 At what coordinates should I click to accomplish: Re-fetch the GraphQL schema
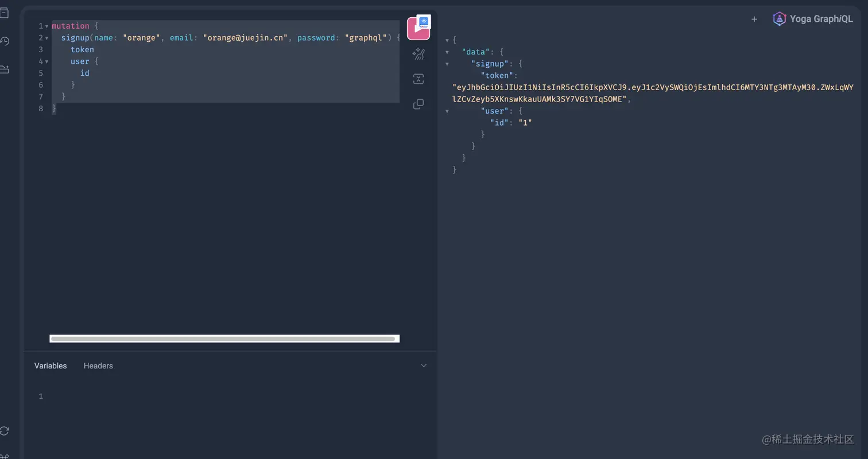tap(5, 431)
